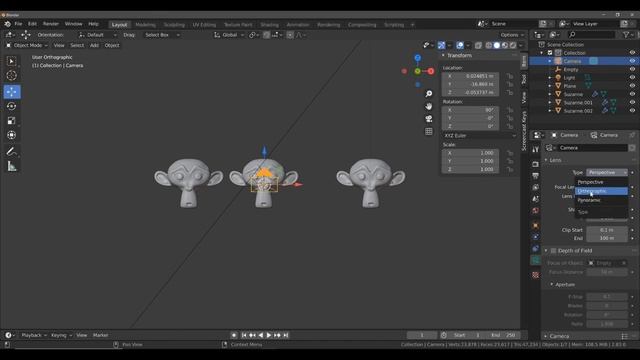Open viewport Object menu

(x=112, y=45)
